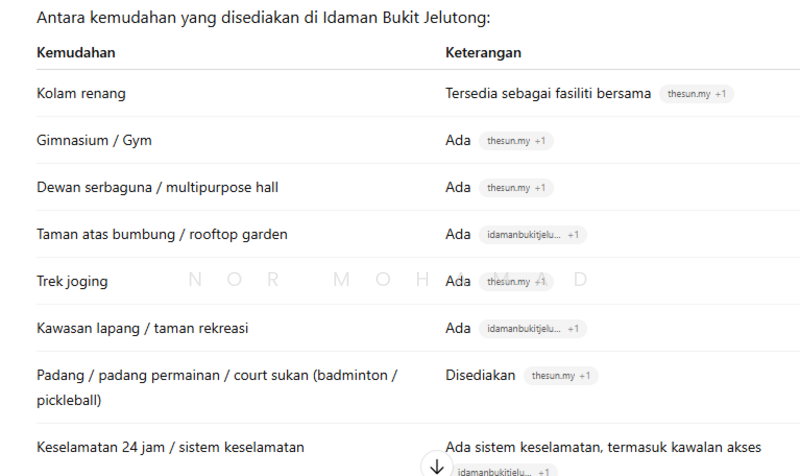Click the Dewan serbaguna / multipurpose hall text
The image size is (800, 476).
[x=157, y=188]
